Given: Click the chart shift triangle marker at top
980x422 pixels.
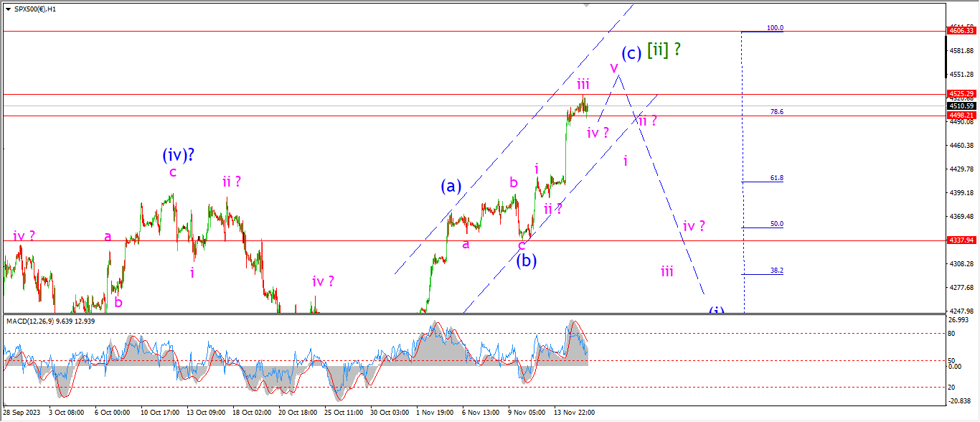Looking at the screenshot, I should click(588, 4).
